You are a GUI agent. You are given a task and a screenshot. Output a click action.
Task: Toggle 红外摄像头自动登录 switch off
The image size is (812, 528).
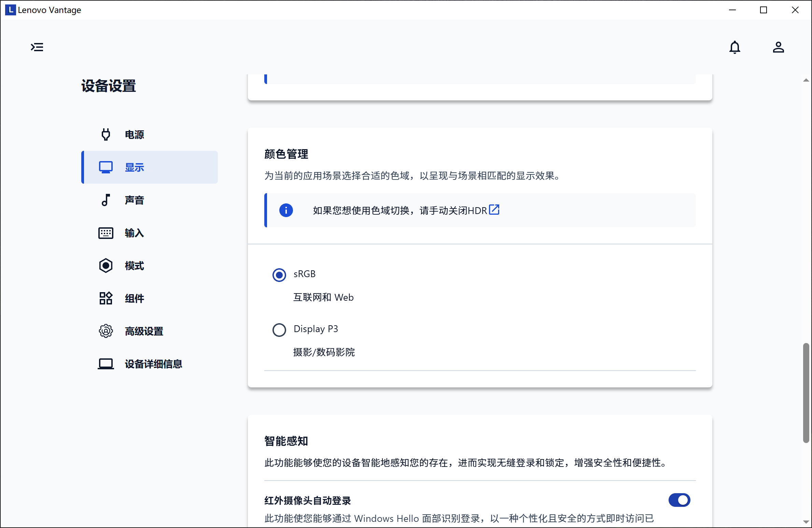tap(679, 500)
